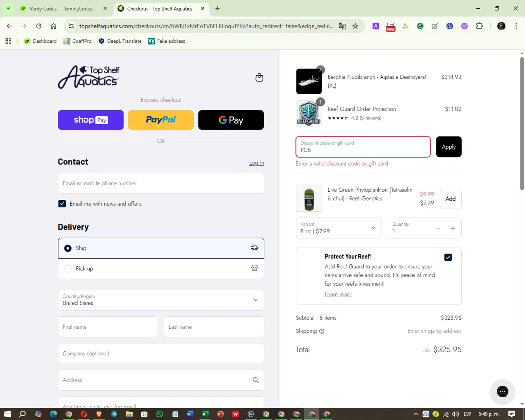Open the DeepL Translate bookmark
The width and height of the screenshot is (525, 420).
(x=120, y=41)
